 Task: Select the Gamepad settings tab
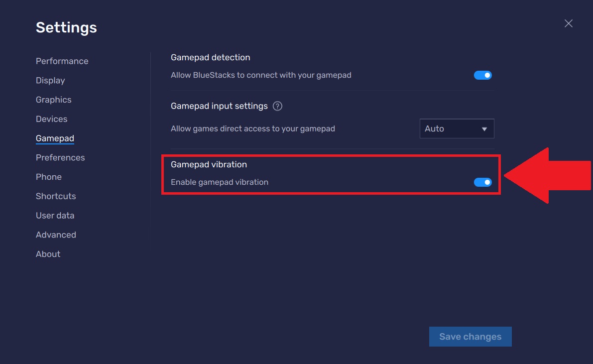[55, 138]
